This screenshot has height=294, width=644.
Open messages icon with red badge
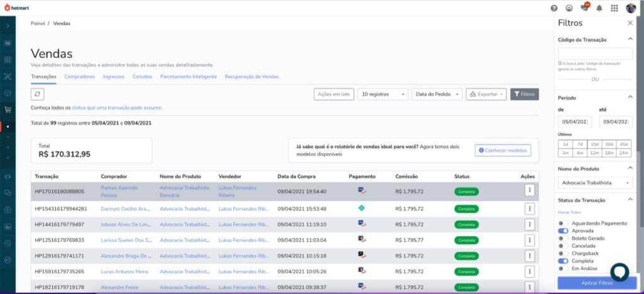(584, 8)
